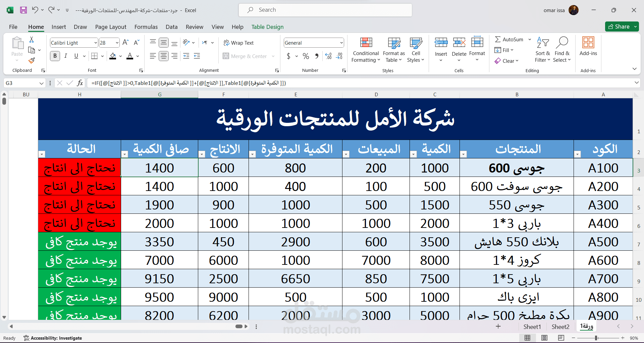Click Decrease Decimal icon
644x343 pixels.
coord(339,56)
